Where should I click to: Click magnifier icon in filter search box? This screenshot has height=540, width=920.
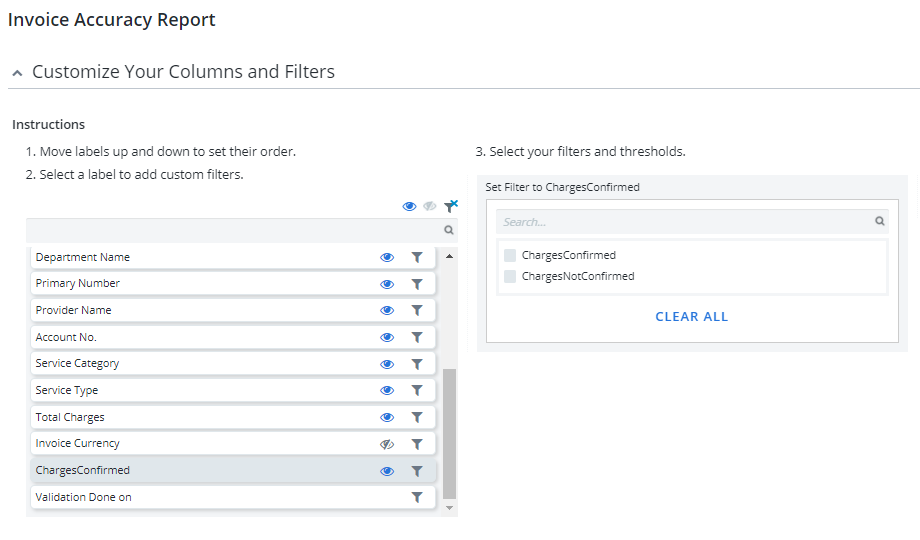pos(880,221)
